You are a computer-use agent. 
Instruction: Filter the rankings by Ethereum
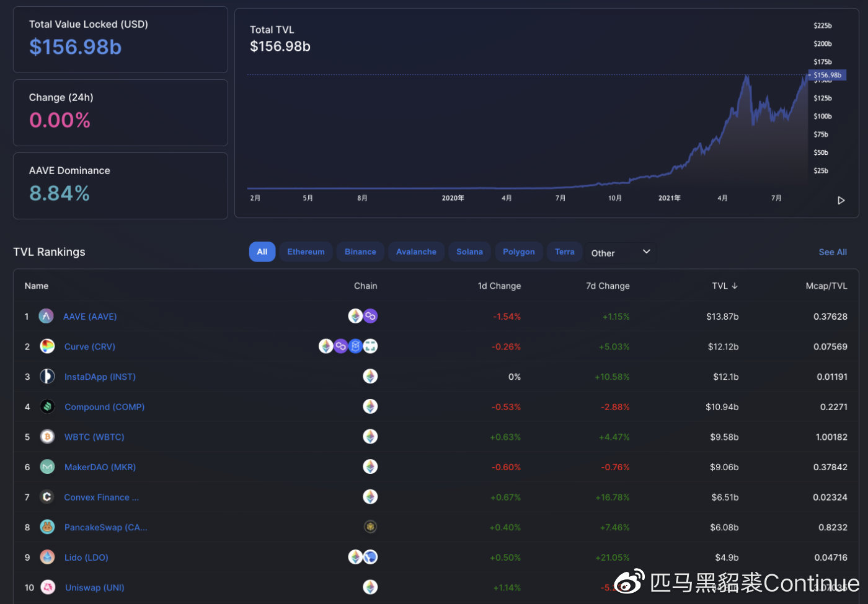pos(306,252)
